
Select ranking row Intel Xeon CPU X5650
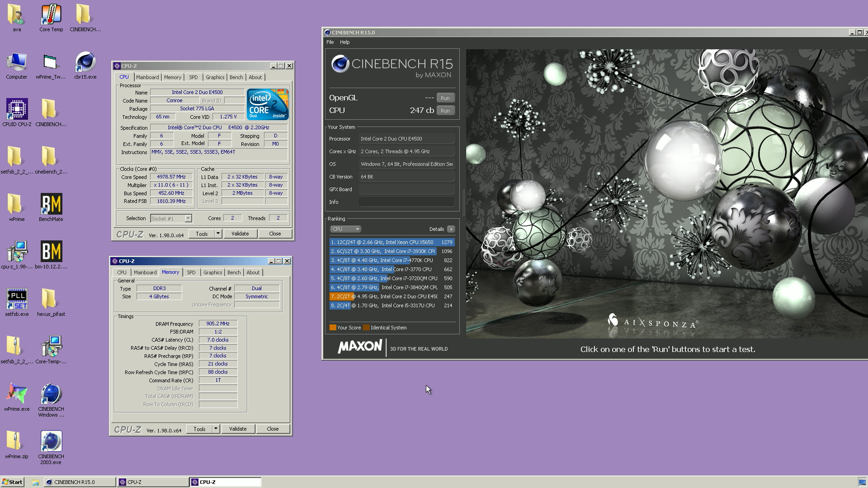click(392, 242)
